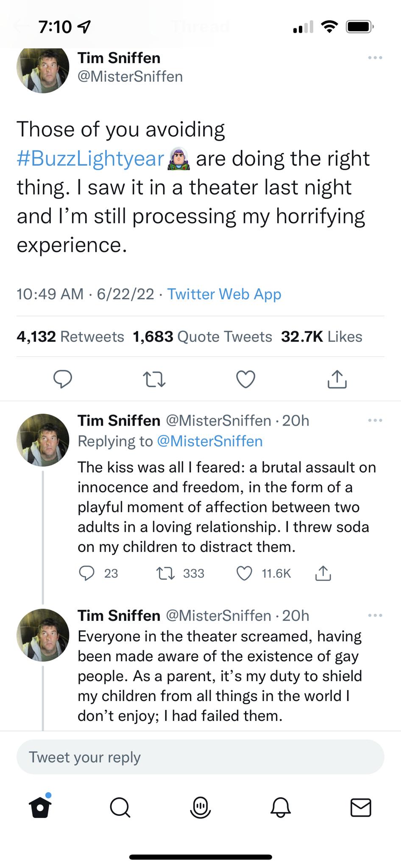This screenshot has width=401, height=868.
Task: Open Notifications via the bell icon
Action: tap(280, 808)
